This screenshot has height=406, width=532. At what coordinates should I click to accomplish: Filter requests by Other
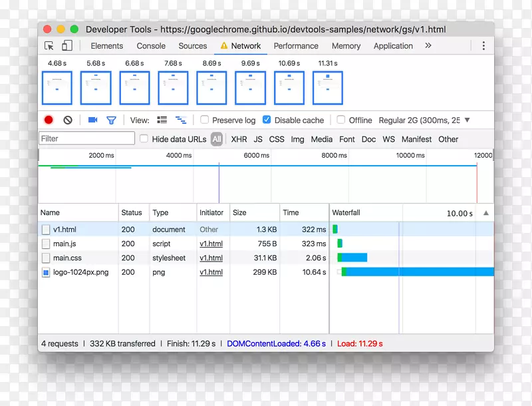pyautogui.click(x=448, y=139)
